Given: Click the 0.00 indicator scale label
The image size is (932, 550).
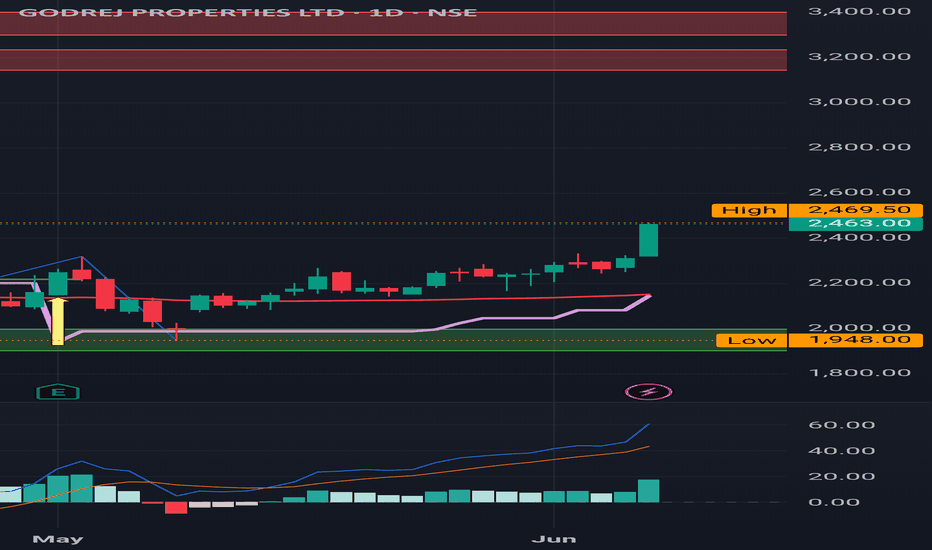Looking at the screenshot, I should 833,502.
